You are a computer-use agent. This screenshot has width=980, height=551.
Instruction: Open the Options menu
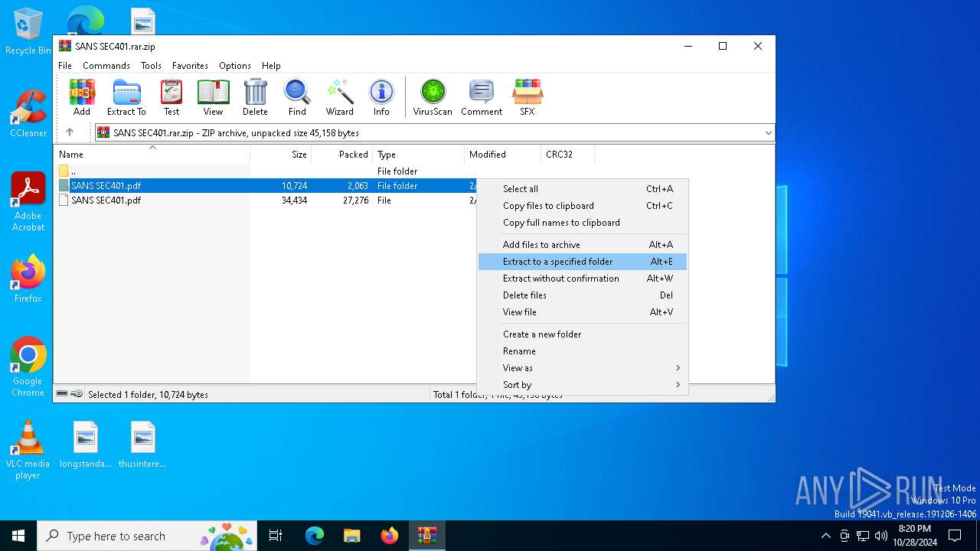click(x=235, y=66)
